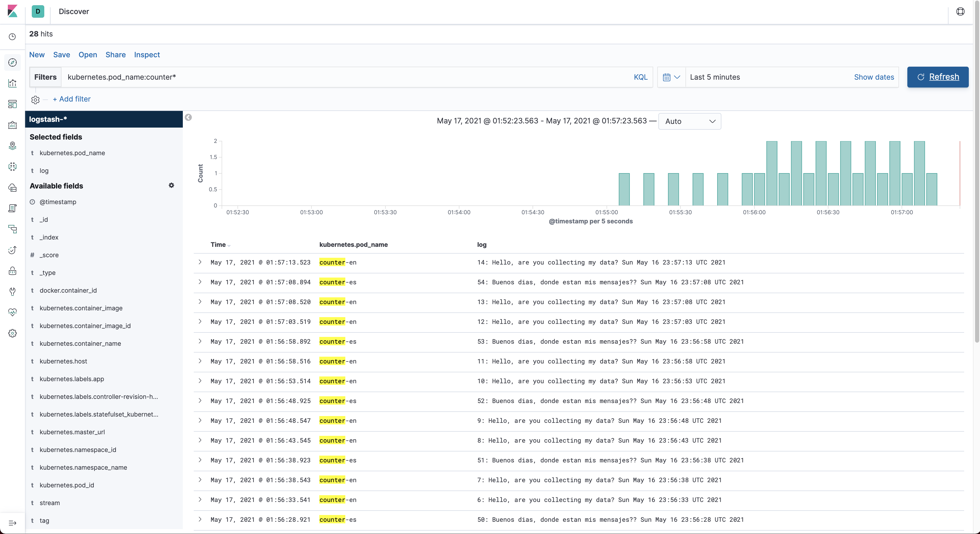Open Management gear icon in left sidebar
The width and height of the screenshot is (980, 534).
[x=12, y=333]
